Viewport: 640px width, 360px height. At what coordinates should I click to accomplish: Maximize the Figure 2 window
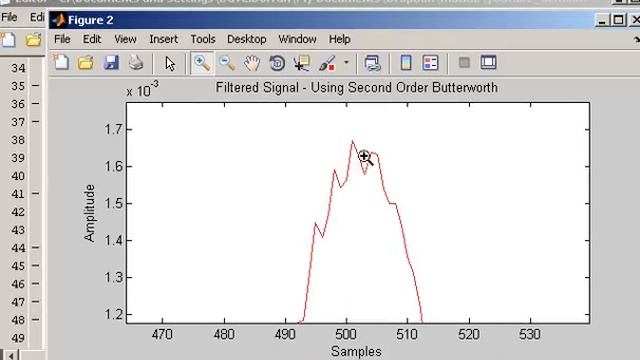click(618, 20)
